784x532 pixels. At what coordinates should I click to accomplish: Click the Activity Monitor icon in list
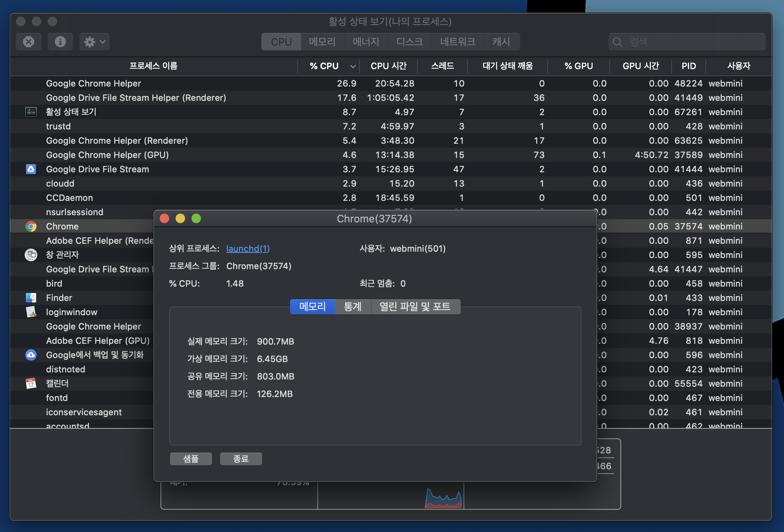point(31,112)
